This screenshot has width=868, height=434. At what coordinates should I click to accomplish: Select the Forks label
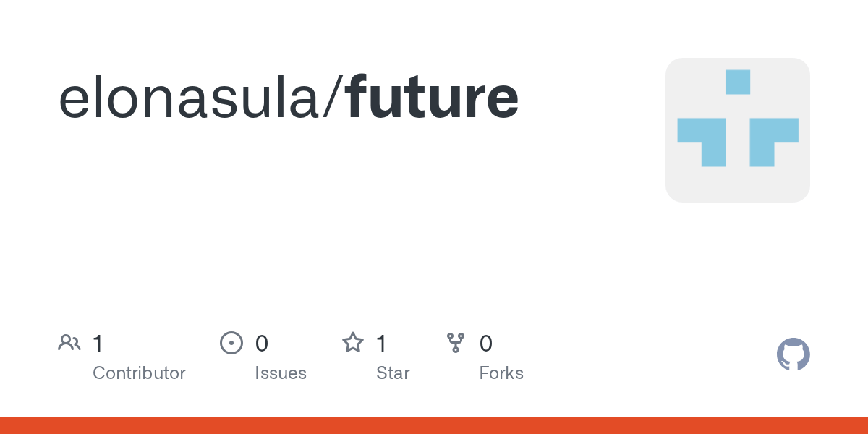[501, 373]
